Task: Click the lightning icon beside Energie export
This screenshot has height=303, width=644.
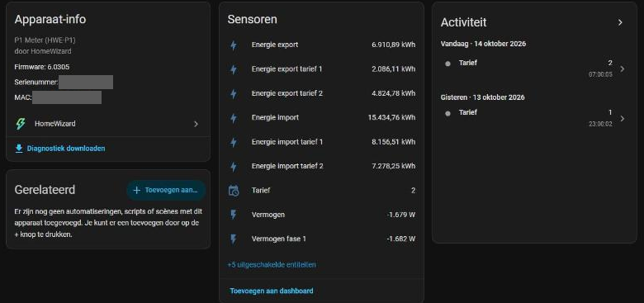Action: pos(234,45)
